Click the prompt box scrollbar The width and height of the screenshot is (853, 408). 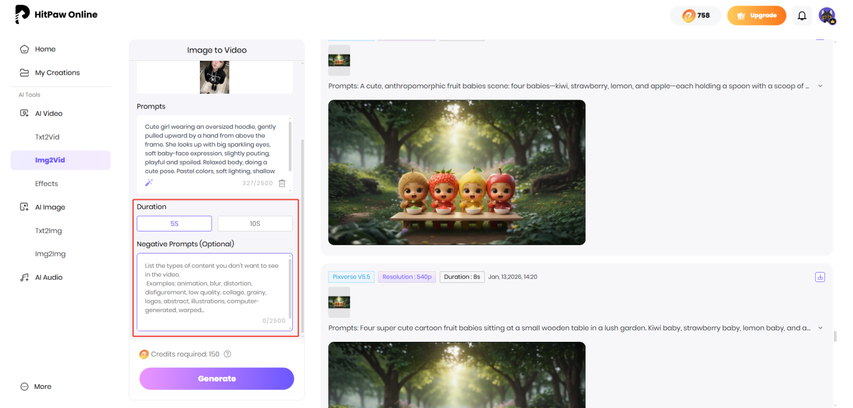click(x=290, y=145)
